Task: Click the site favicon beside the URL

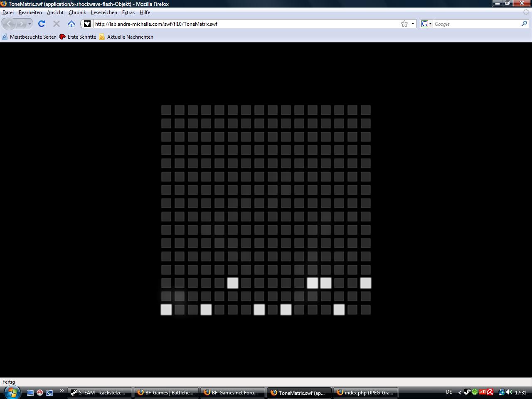Action: (87, 24)
